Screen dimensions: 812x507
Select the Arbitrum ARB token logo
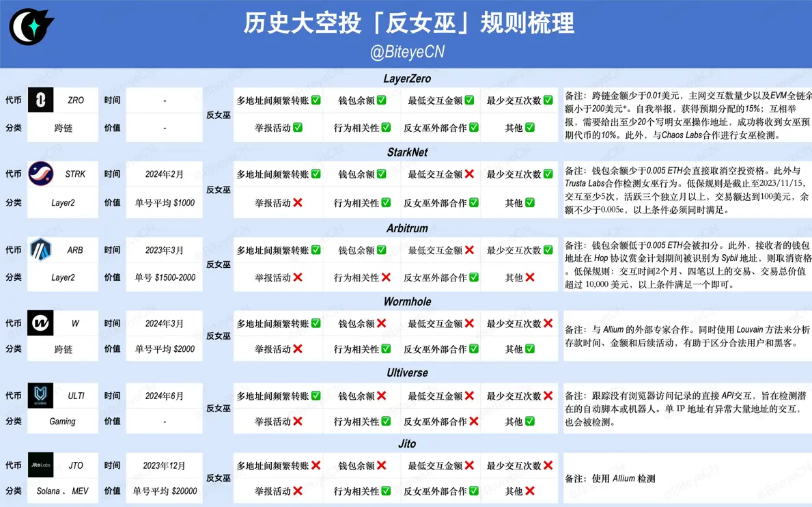(x=41, y=250)
